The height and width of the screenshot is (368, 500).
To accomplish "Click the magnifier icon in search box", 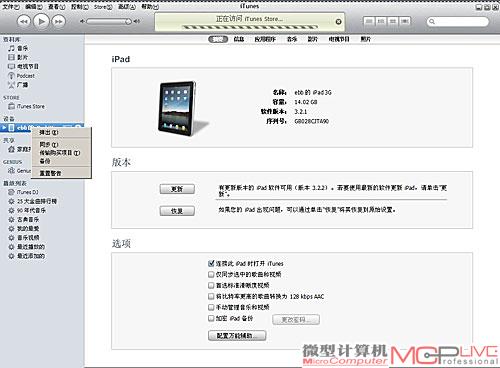I will pos(432,22).
